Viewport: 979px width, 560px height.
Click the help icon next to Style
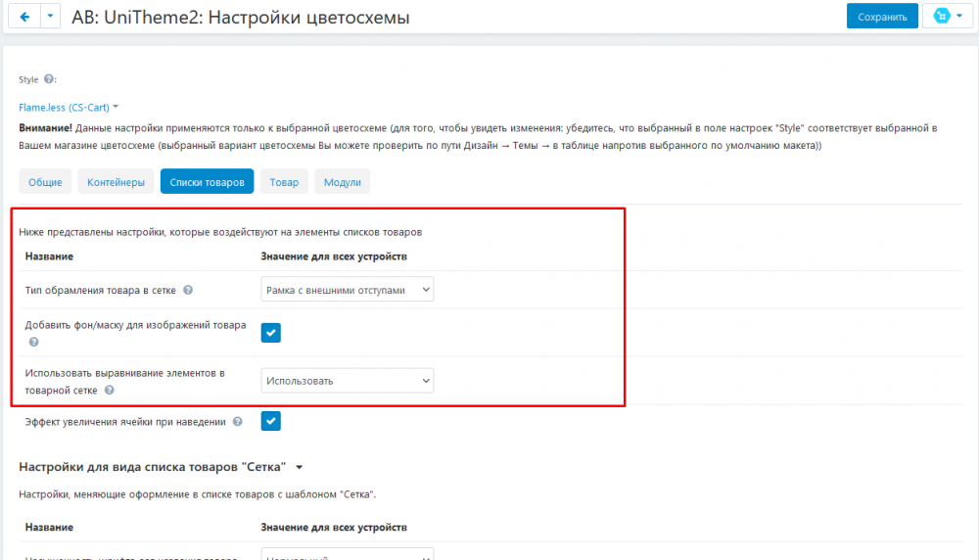pos(49,79)
